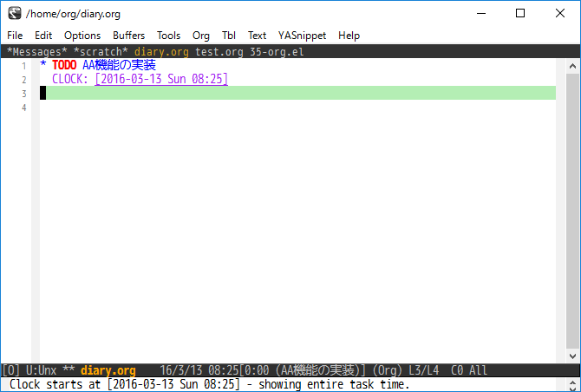Click diary.org buffer name in mode line
581x392 pixels.
(x=108, y=370)
